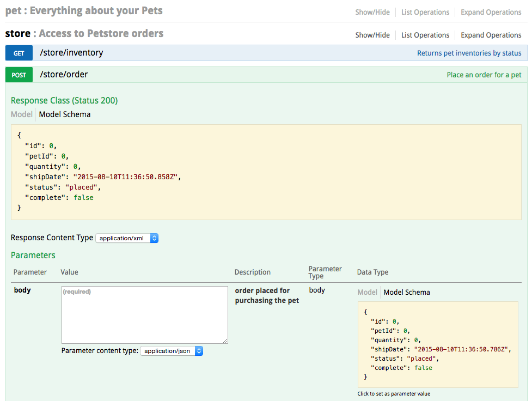
Task: Click Expand Operations for the store section
Action: coord(490,35)
